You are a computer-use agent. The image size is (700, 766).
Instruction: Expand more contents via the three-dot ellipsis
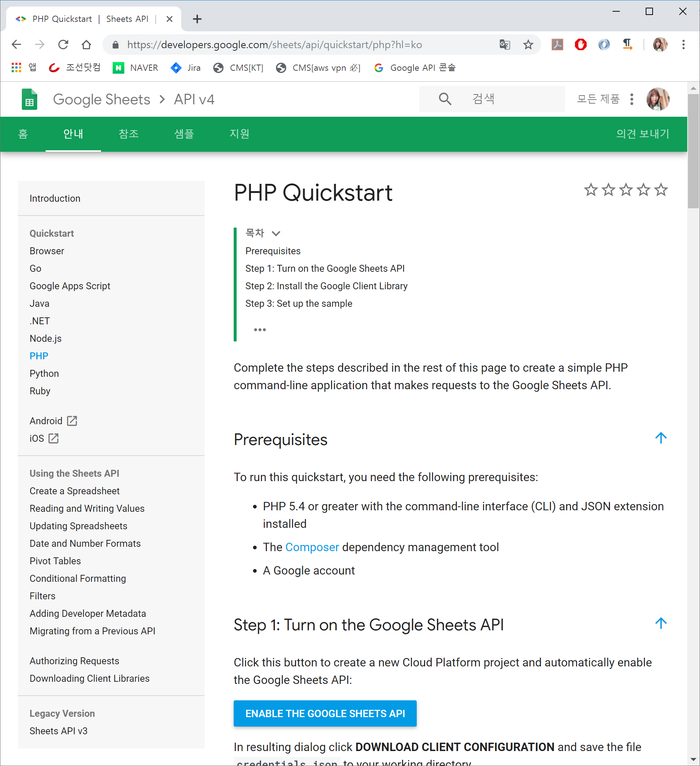point(260,329)
